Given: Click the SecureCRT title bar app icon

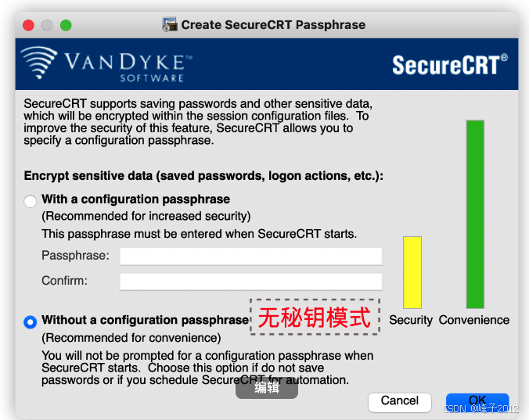Looking at the screenshot, I should 170,24.
